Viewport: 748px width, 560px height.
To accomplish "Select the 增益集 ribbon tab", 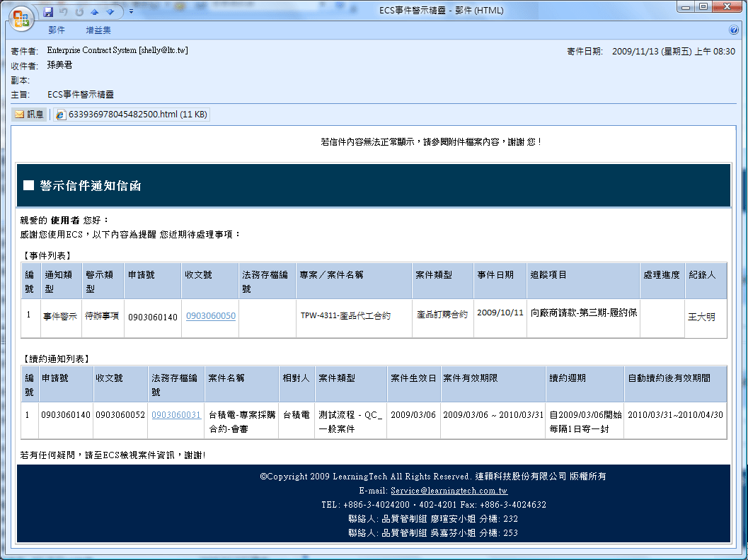I will [98, 30].
